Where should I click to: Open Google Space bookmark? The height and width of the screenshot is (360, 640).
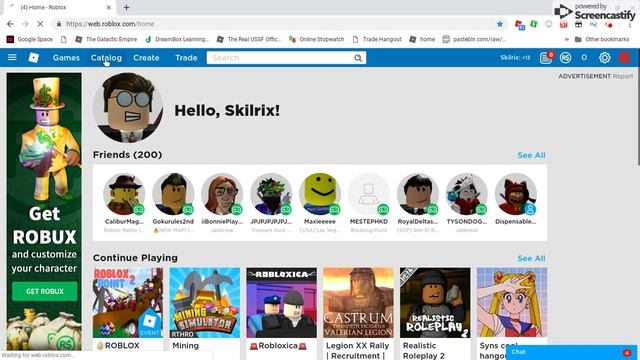point(30,39)
